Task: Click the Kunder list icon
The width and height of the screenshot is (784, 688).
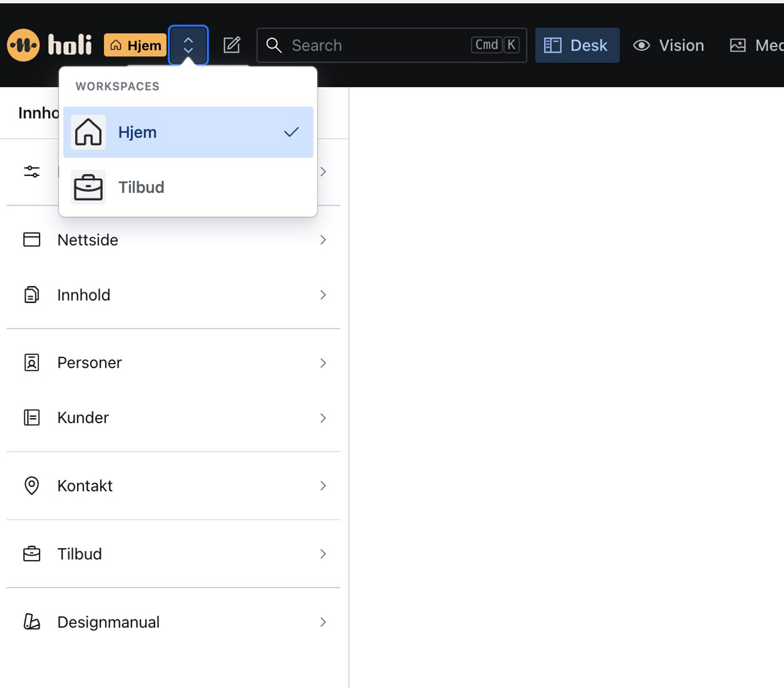Action: point(32,417)
